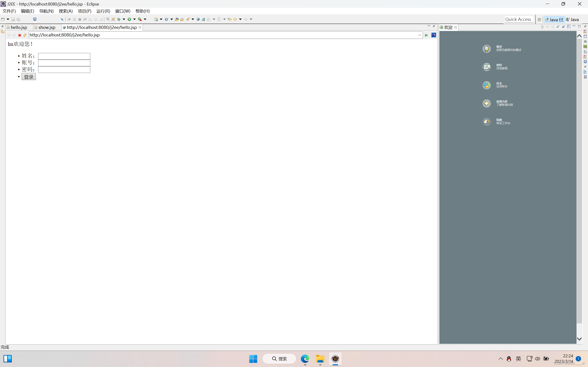This screenshot has width=588, height=367.
Task: Stop loading the browser page
Action: tap(20, 35)
